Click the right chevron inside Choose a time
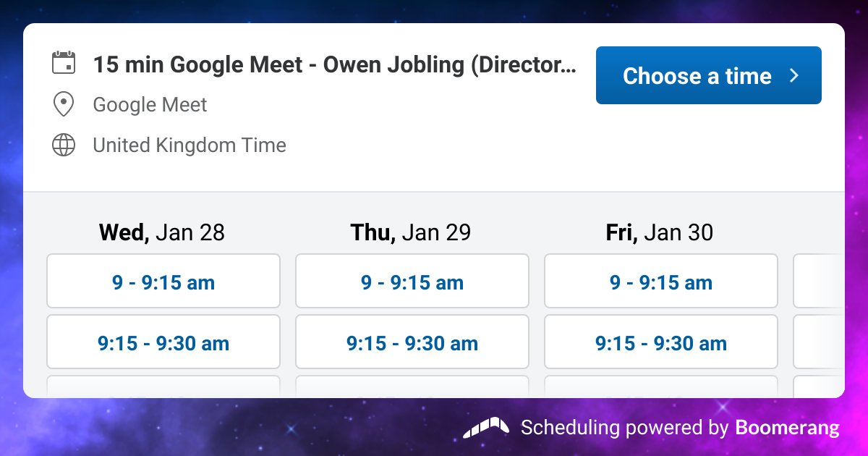This screenshot has height=456, width=868. (x=793, y=75)
